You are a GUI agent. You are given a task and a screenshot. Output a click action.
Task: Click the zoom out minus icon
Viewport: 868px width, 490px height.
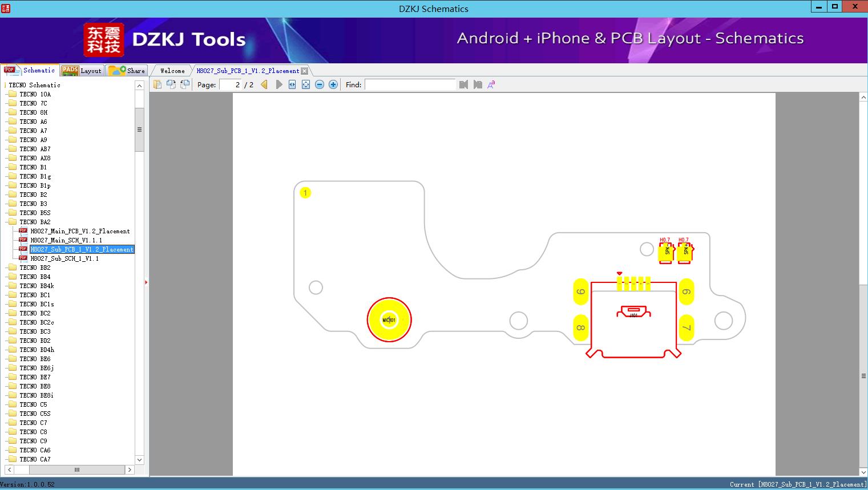pyautogui.click(x=320, y=84)
